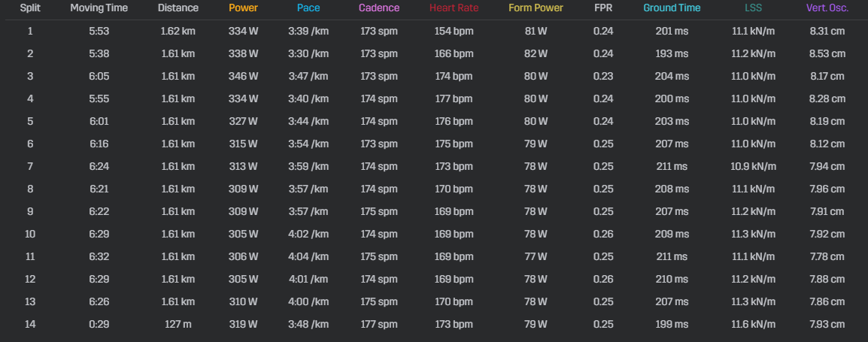Screen dimensions: 868x342
Task: Click the FPR column header
Action: [x=603, y=8]
